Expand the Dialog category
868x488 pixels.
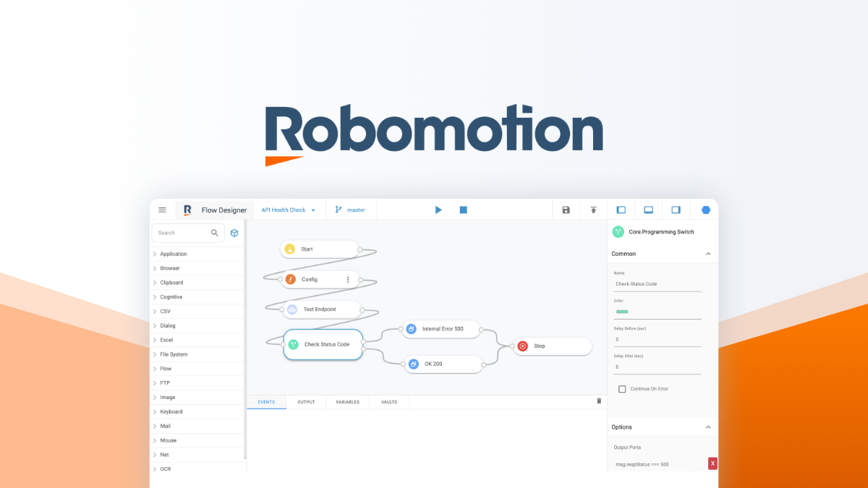click(x=197, y=325)
